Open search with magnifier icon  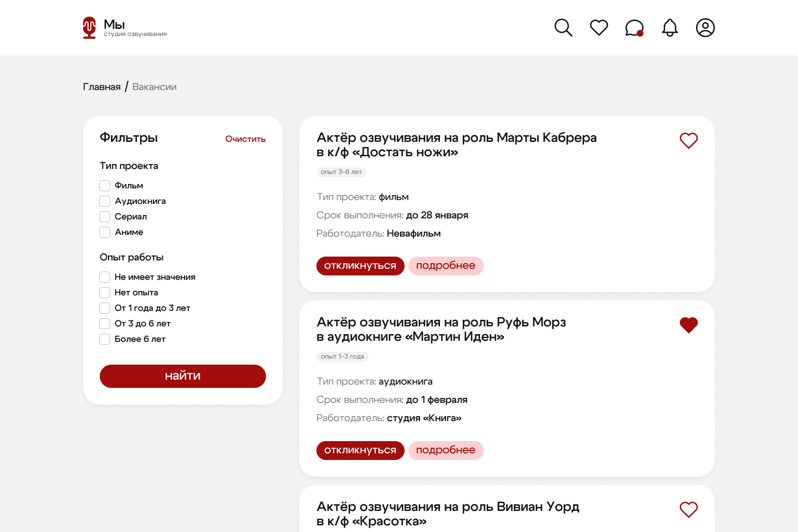[x=563, y=28]
